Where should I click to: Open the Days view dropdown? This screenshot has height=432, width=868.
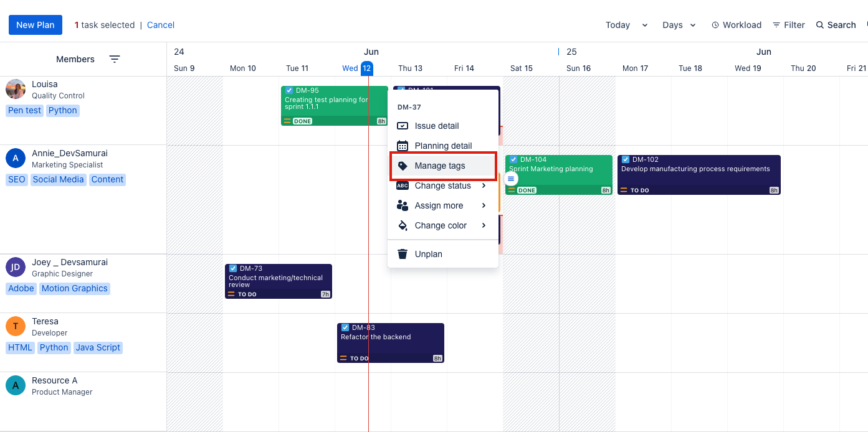tap(679, 25)
